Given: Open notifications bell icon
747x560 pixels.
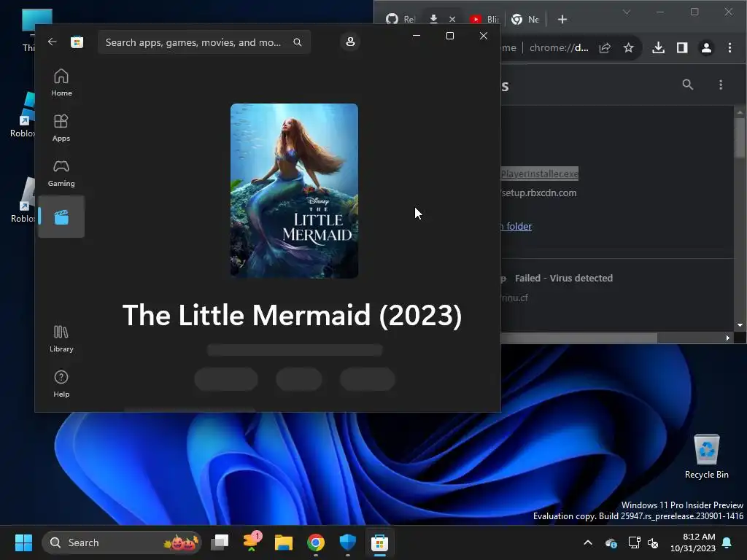Looking at the screenshot, I should tap(727, 542).
